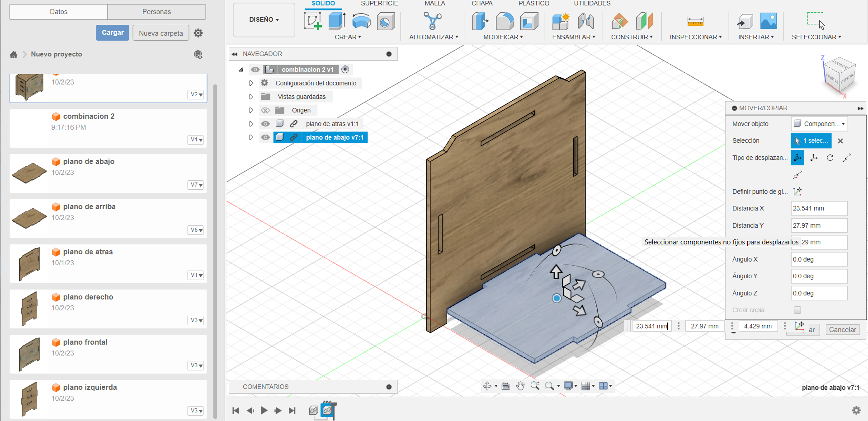Hide plano de atras v1:1 component

tap(265, 124)
